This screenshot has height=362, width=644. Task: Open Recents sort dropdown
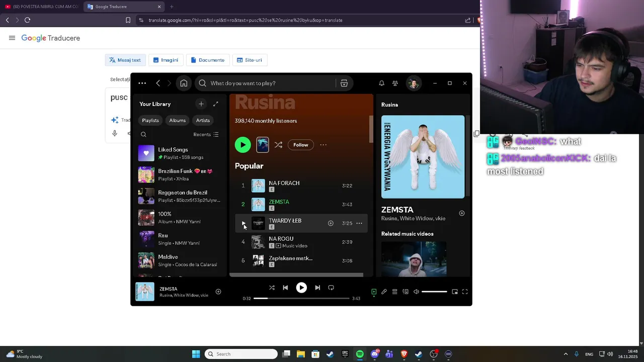tap(206, 135)
